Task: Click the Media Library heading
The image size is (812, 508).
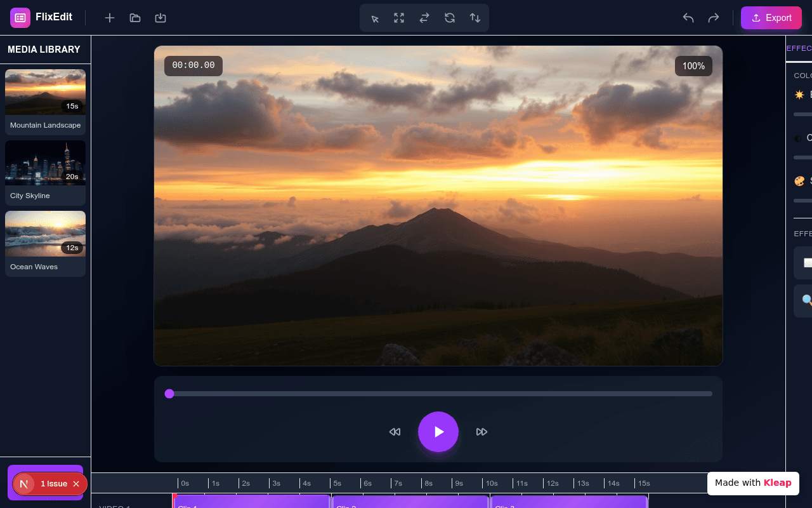Action: (x=44, y=50)
